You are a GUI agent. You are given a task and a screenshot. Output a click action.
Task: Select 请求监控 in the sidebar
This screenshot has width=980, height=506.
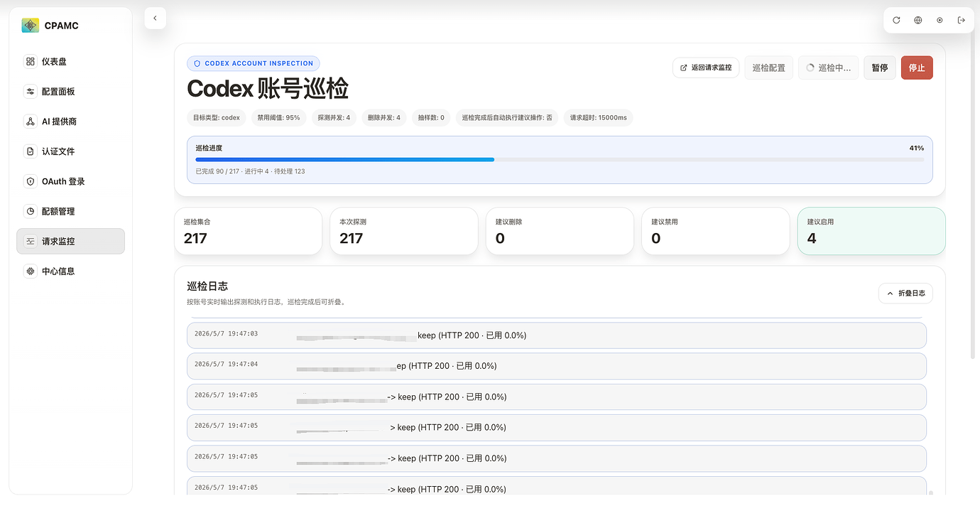click(x=70, y=241)
